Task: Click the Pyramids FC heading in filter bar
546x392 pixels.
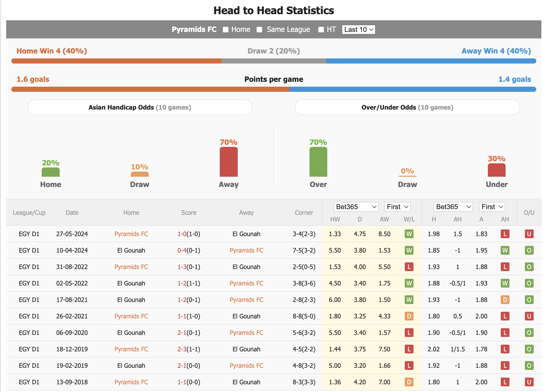Action: pos(194,29)
